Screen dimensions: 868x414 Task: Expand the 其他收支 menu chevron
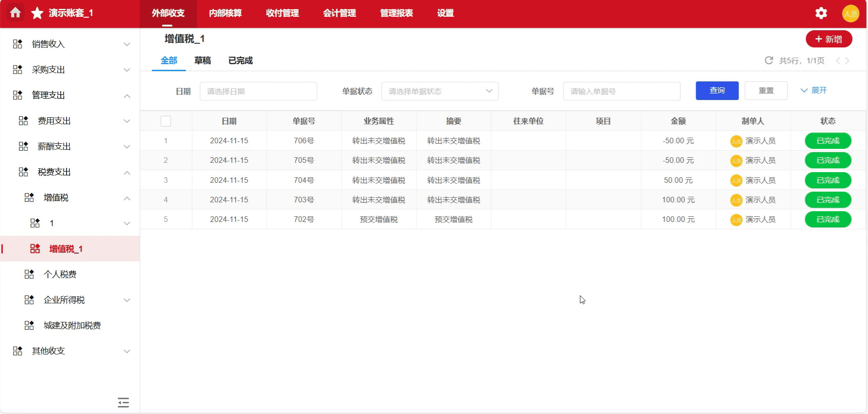point(127,351)
